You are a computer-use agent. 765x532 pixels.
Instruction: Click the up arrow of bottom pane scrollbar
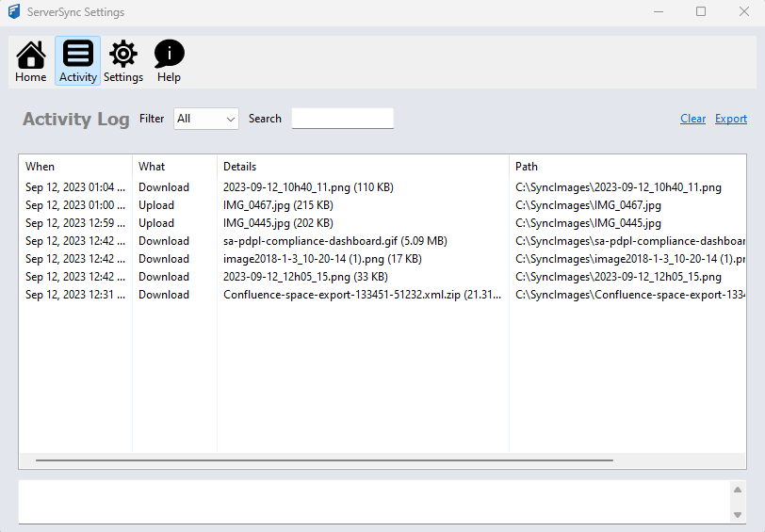(x=738, y=490)
